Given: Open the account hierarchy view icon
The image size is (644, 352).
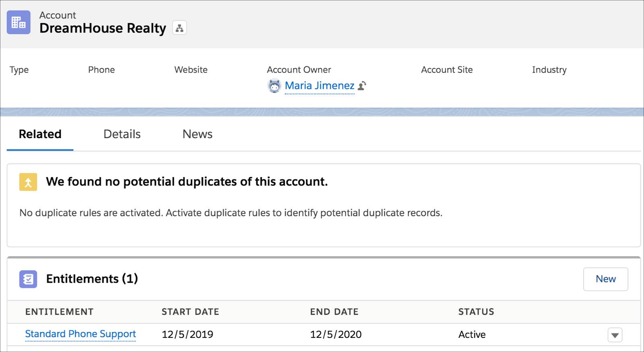Looking at the screenshot, I should pos(180,28).
